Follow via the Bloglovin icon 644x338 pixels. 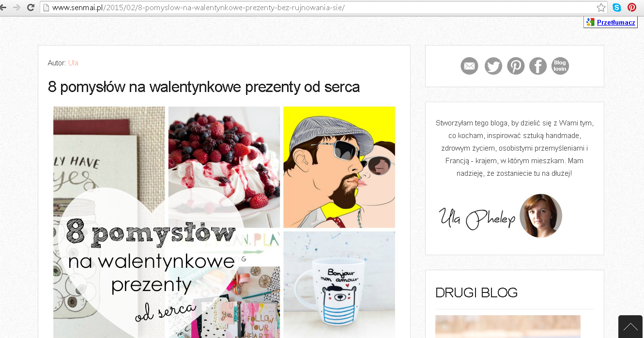(560, 66)
